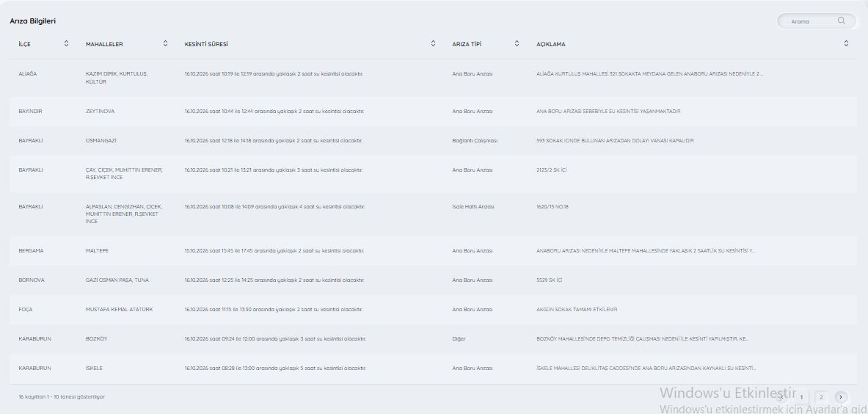Click the 5529 SK İÇİ description
This screenshot has height=414, width=868.
pyautogui.click(x=549, y=280)
